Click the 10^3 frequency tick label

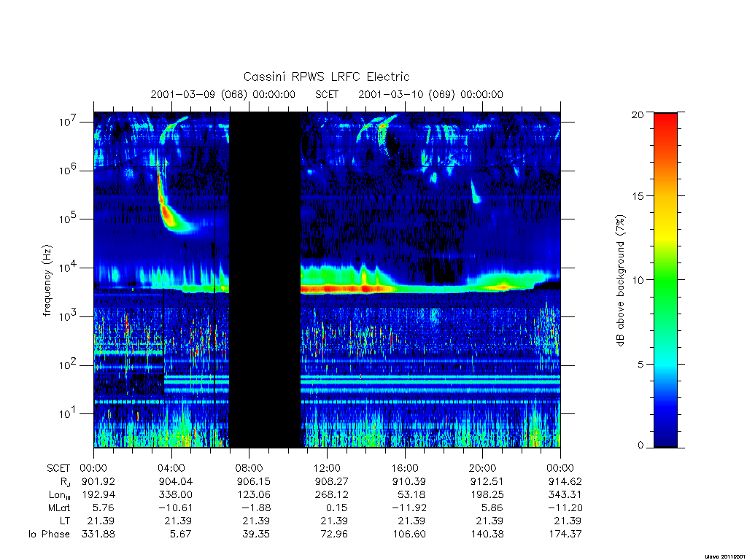coord(69,316)
